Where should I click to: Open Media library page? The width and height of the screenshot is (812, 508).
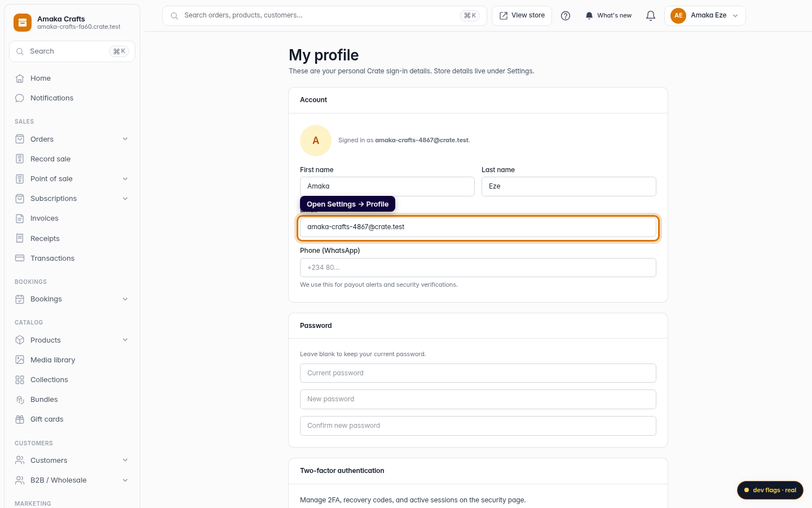(72, 360)
